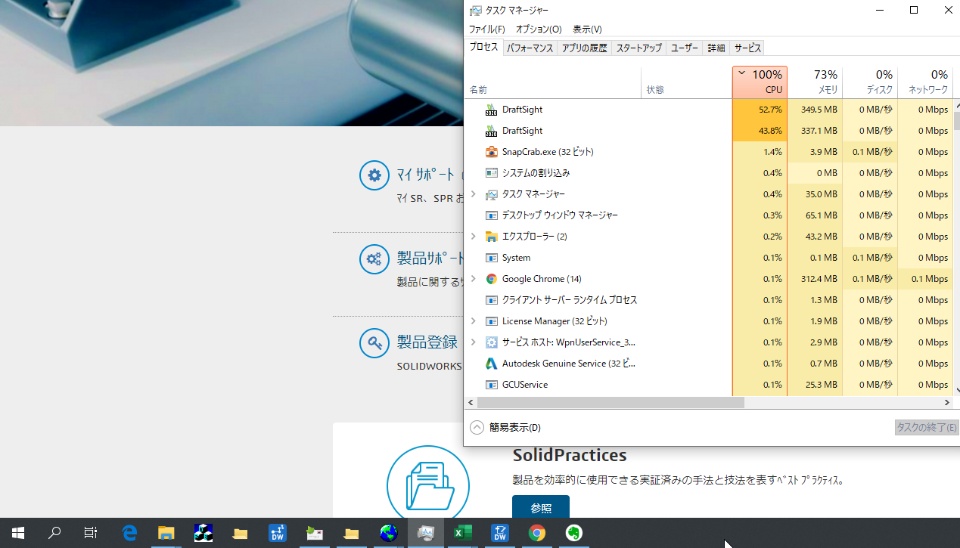Open Evernote elephant icon on taskbar
Image resolution: width=960 pixels, height=548 pixels.
tap(574, 533)
